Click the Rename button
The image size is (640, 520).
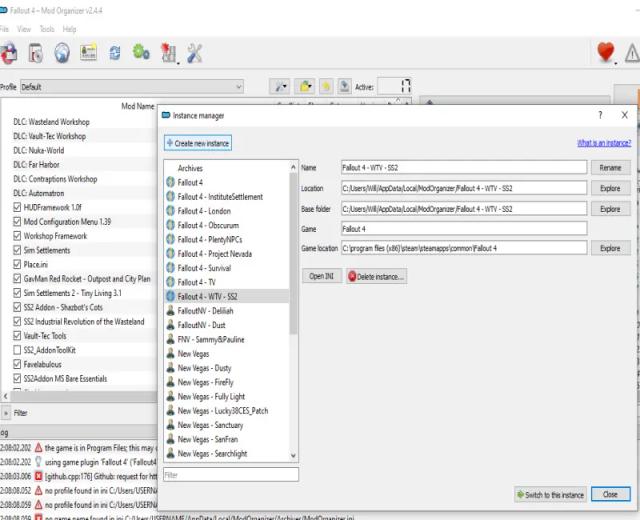[x=611, y=168]
